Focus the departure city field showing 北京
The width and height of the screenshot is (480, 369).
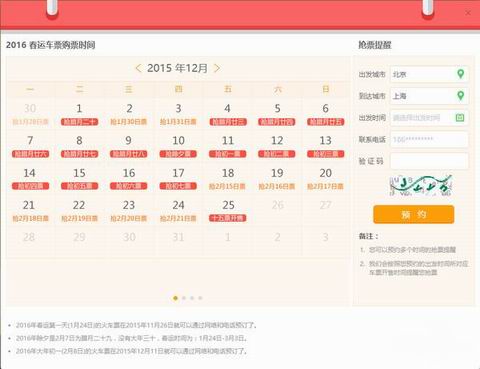(x=429, y=74)
